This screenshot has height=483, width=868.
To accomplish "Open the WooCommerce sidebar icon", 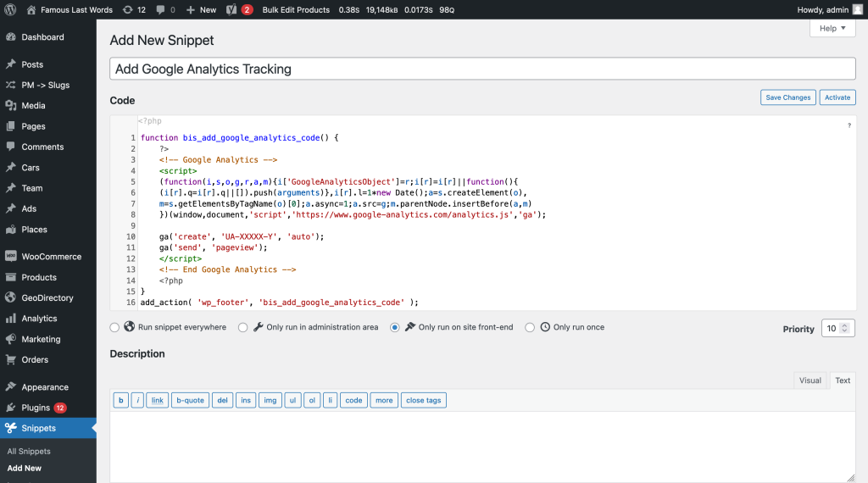I will pos(10,256).
